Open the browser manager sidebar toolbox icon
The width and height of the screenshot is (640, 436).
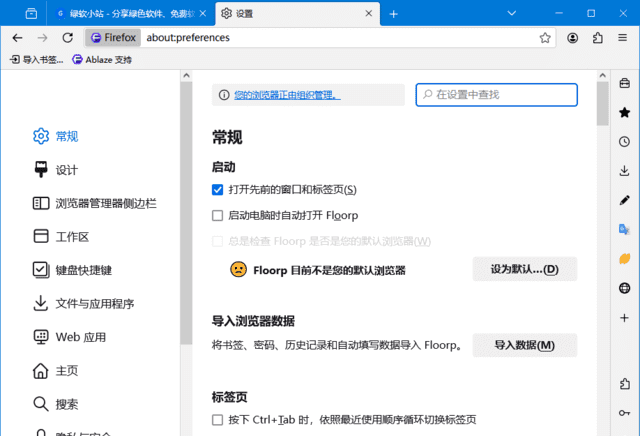point(624,83)
